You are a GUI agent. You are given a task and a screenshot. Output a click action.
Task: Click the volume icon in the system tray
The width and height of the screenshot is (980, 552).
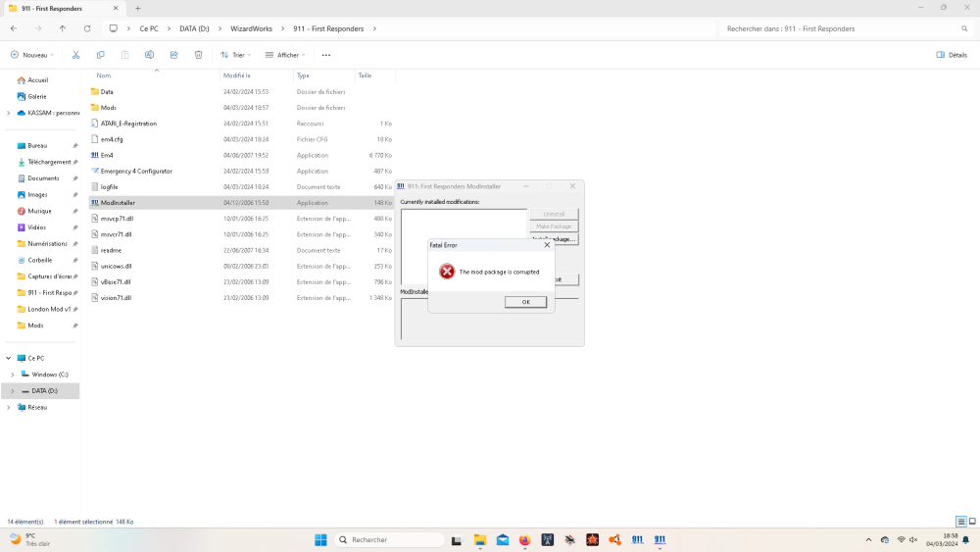click(x=913, y=539)
